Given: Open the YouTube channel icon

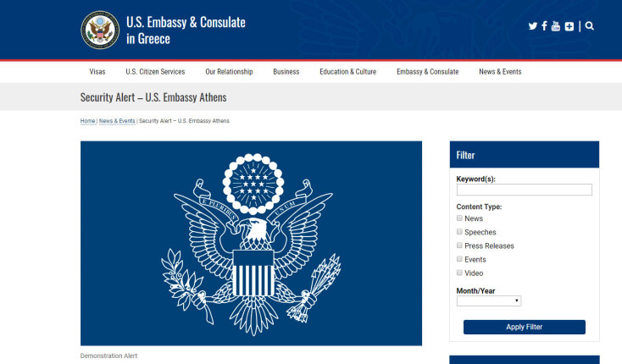Looking at the screenshot, I should [x=556, y=26].
